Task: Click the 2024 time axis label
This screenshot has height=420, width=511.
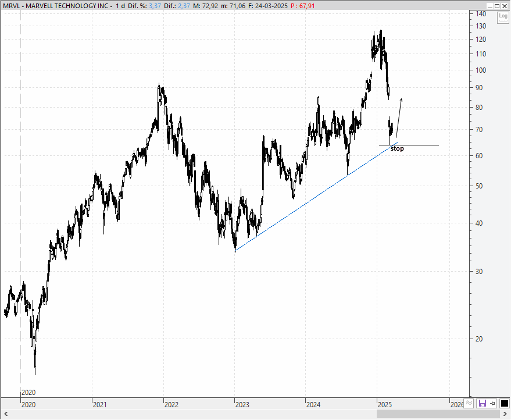Action: (313, 405)
